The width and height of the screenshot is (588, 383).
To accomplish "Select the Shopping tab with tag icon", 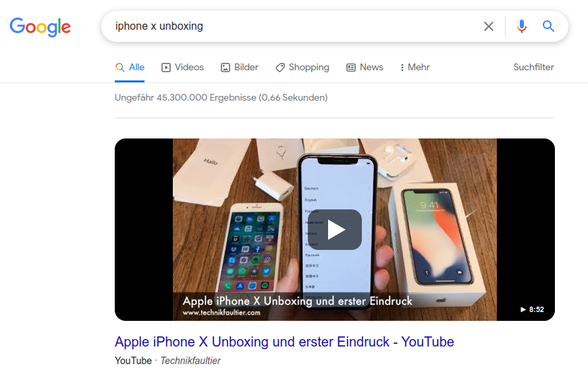I will pyautogui.click(x=302, y=68).
